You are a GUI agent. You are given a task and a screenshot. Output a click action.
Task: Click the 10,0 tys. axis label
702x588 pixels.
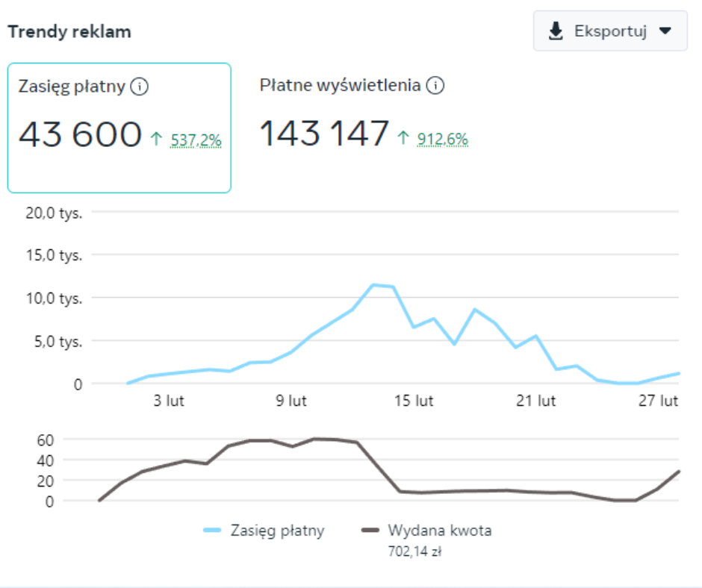coord(55,298)
